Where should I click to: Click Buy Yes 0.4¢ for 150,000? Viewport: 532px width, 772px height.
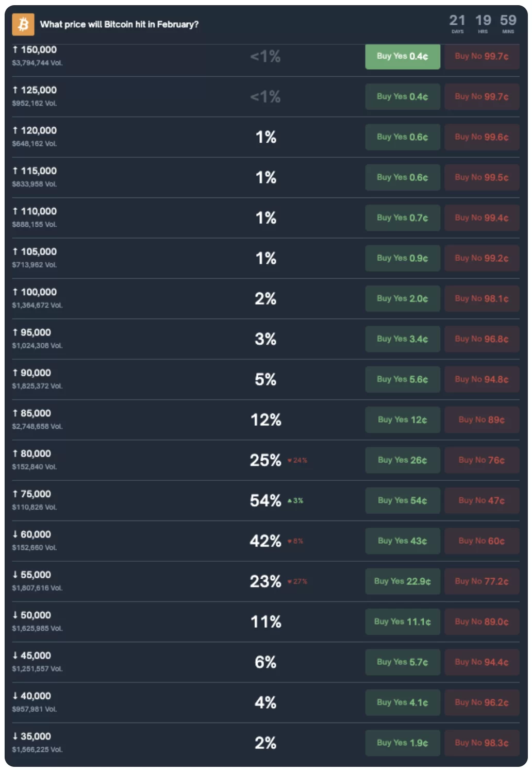tap(402, 56)
